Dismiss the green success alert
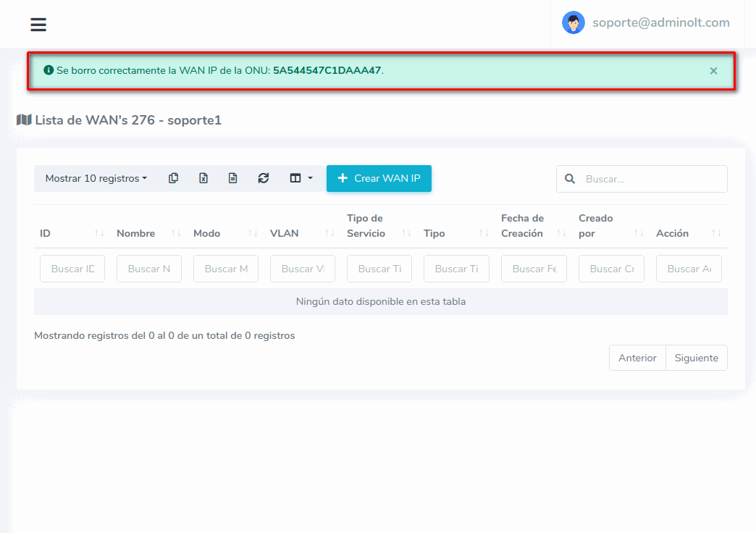 point(713,71)
